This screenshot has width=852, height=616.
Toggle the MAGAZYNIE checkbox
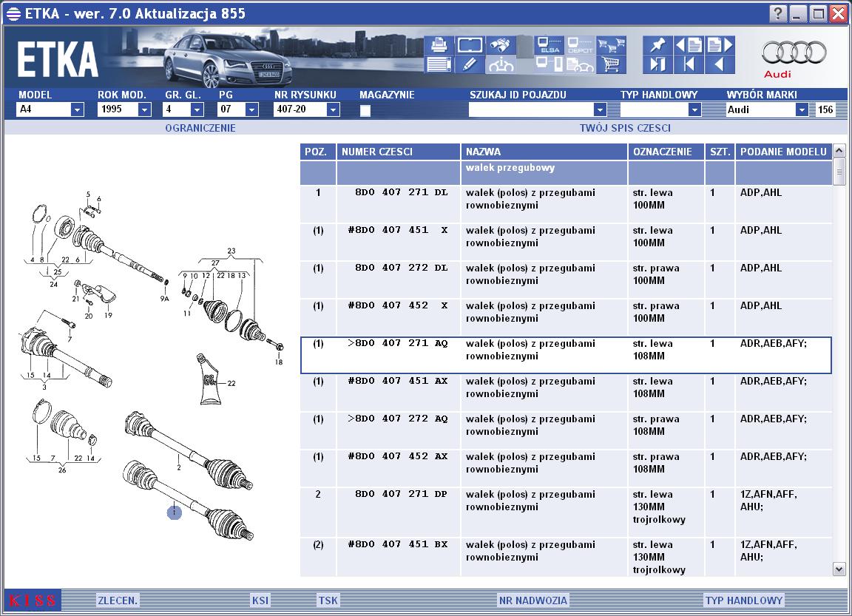[365, 110]
